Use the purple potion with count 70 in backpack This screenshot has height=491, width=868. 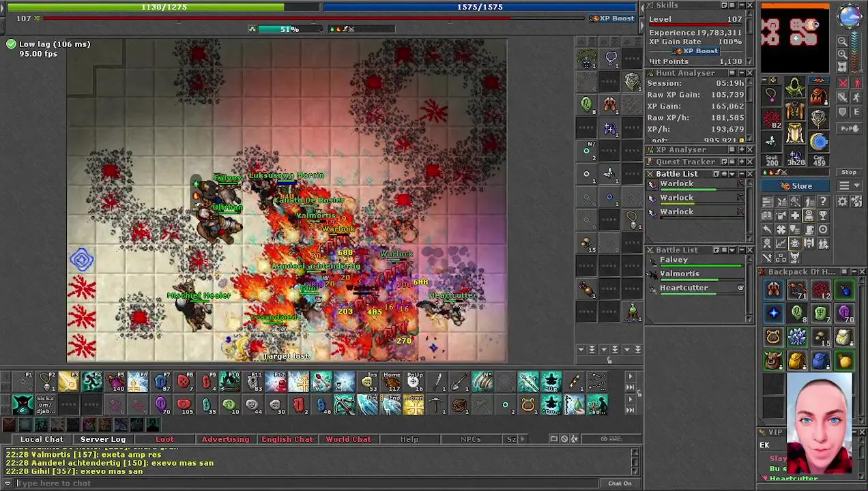point(844,314)
